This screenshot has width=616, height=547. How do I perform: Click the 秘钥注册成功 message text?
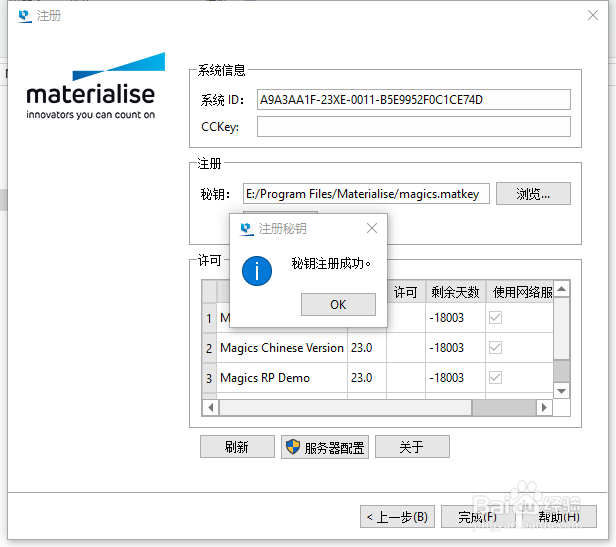(x=331, y=263)
